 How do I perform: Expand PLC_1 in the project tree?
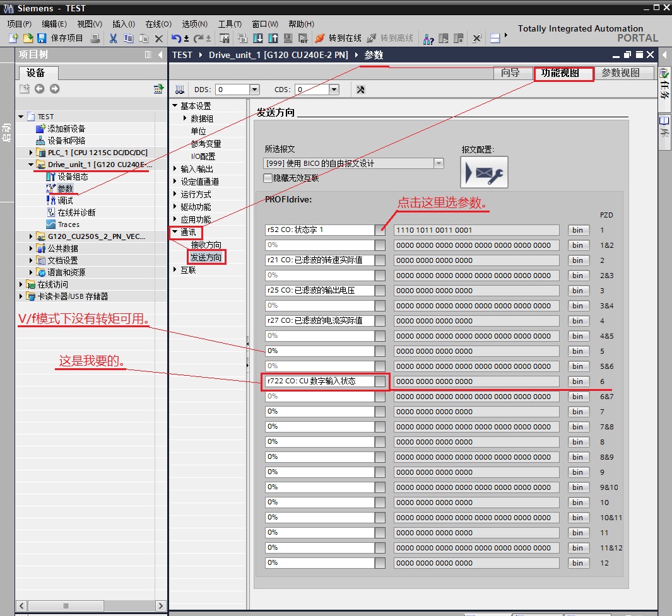tap(31, 153)
